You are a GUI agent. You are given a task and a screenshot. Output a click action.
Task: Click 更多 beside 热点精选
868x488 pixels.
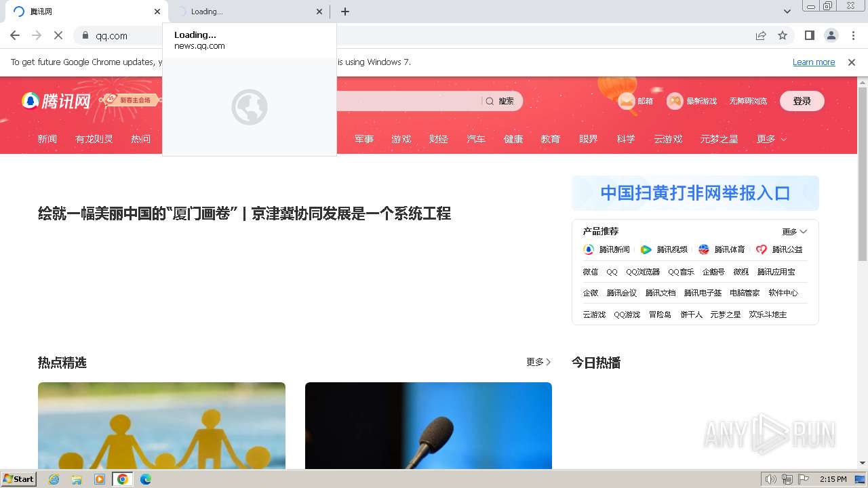pyautogui.click(x=539, y=362)
